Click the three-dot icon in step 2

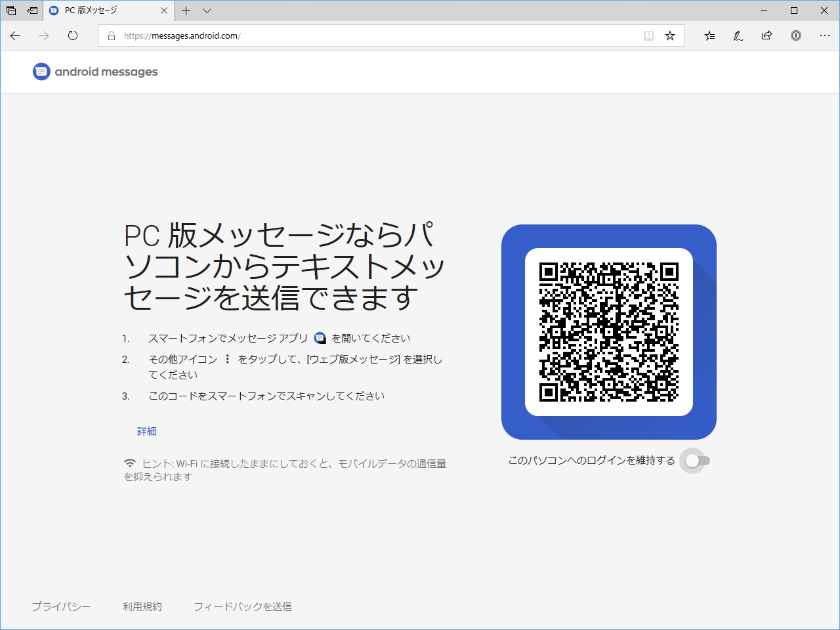[227, 359]
